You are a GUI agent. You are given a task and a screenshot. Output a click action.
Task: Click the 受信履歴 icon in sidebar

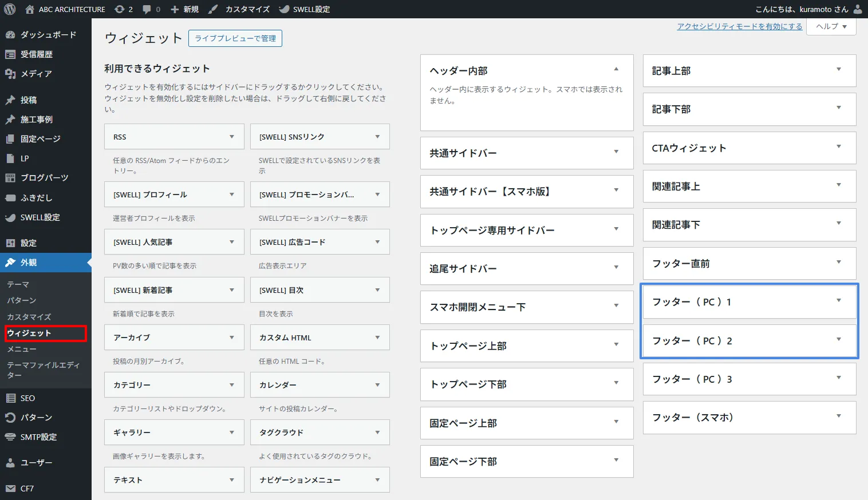pyautogui.click(x=10, y=54)
